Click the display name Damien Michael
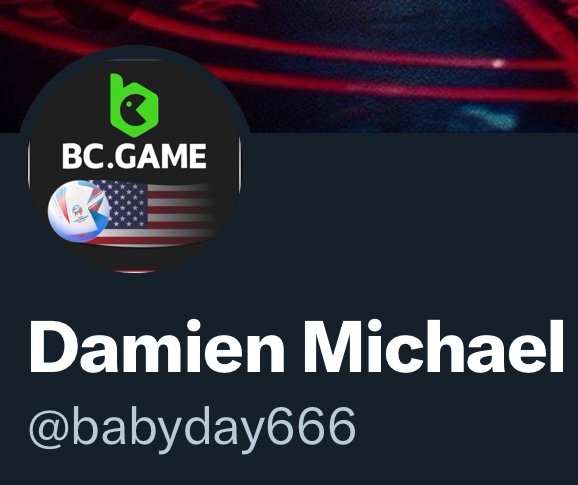Viewport: 578px width, 485px height. pyautogui.click(x=296, y=347)
